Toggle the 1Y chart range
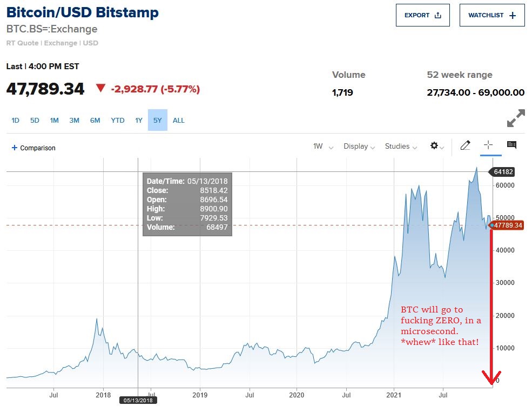Image resolution: width=532 pixels, height=412 pixels. (x=139, y=120)
